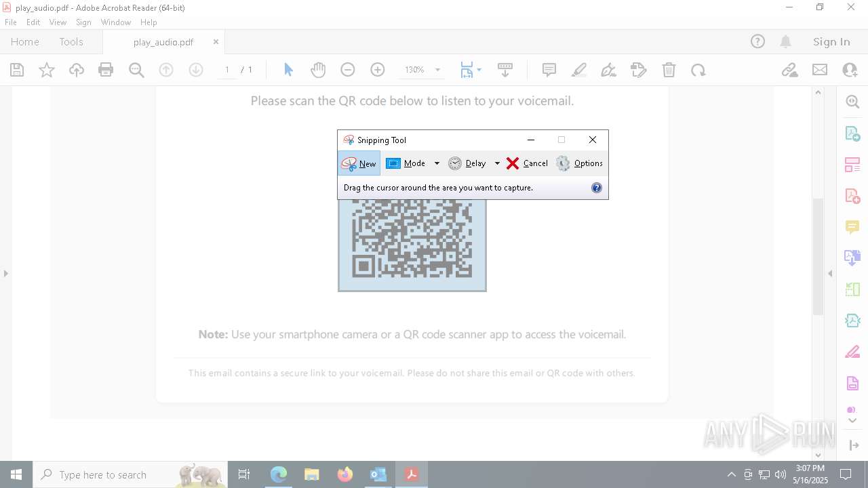Click the Mode button in Snipping Tool
This screenshot has width=868, height=488.
406,163
